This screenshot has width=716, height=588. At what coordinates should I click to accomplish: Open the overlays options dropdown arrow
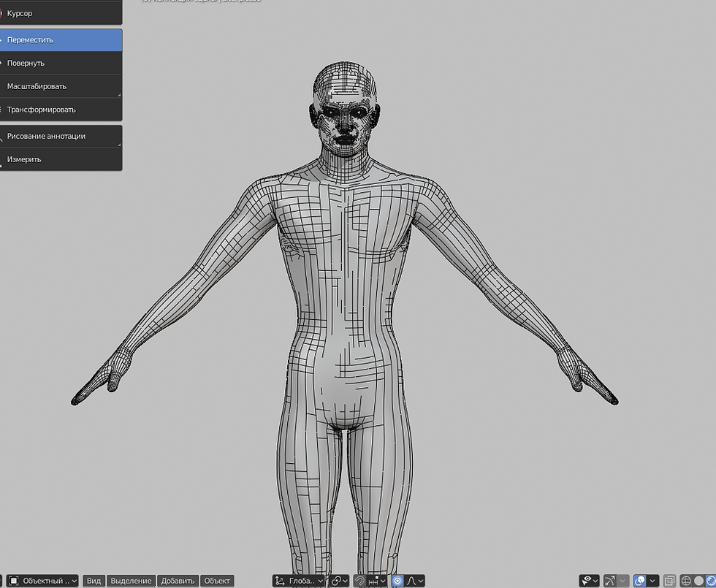coord(653,581)
